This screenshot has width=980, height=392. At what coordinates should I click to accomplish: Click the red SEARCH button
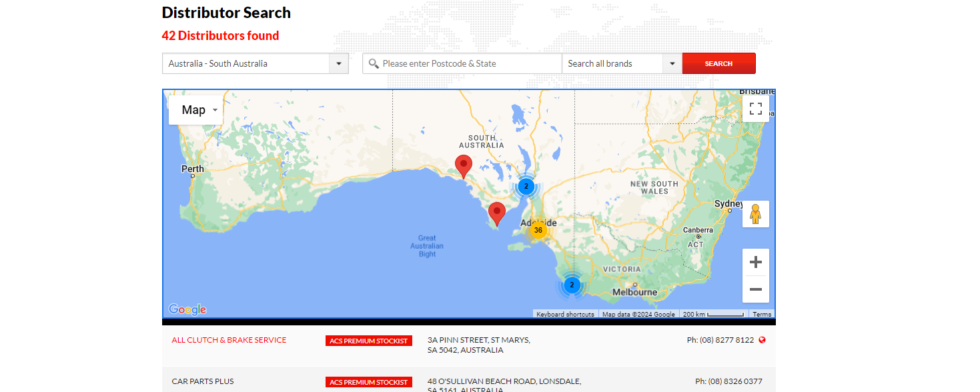click(718, 63)
